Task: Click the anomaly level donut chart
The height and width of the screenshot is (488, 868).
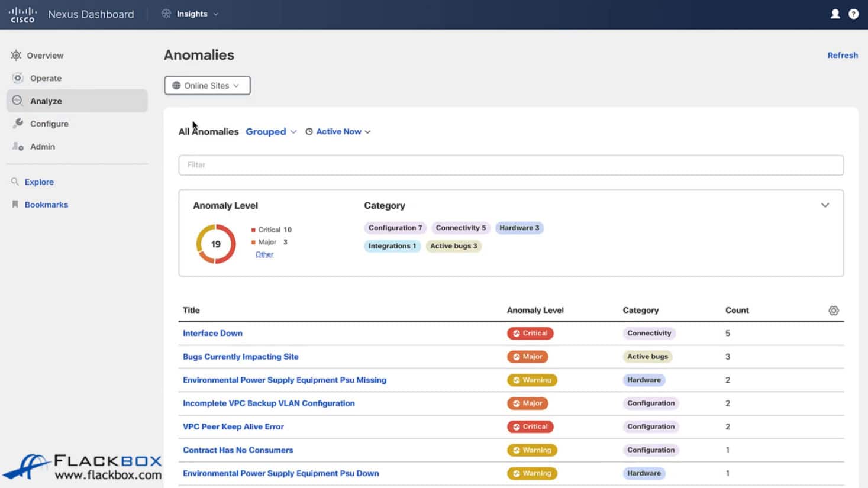Action: pyautogui.click(x=216, y=244)
